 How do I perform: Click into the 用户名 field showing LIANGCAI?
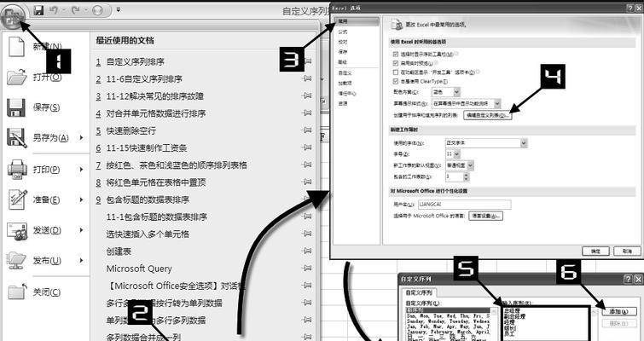tap(465, 205)
